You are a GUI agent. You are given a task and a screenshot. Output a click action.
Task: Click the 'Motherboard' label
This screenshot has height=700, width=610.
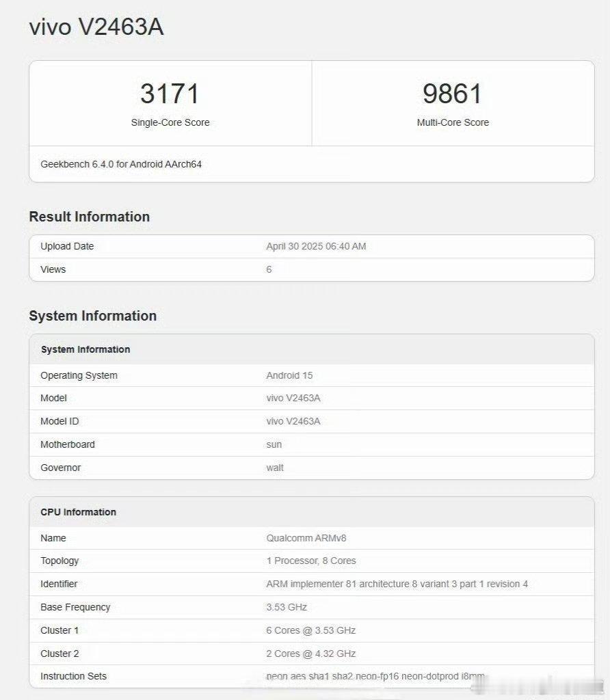[68, 444]
